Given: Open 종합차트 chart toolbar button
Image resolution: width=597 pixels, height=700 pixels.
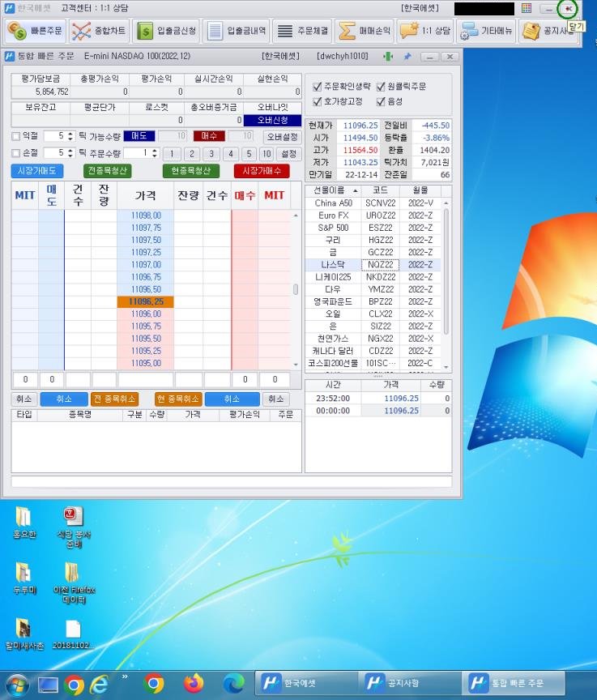Looking at the screenshot, I should click(99, 31).
